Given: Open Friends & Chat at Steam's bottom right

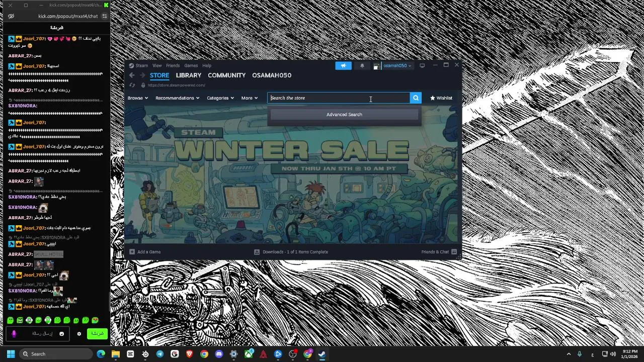Looking at the screenshot, I should tap(439, 252).
